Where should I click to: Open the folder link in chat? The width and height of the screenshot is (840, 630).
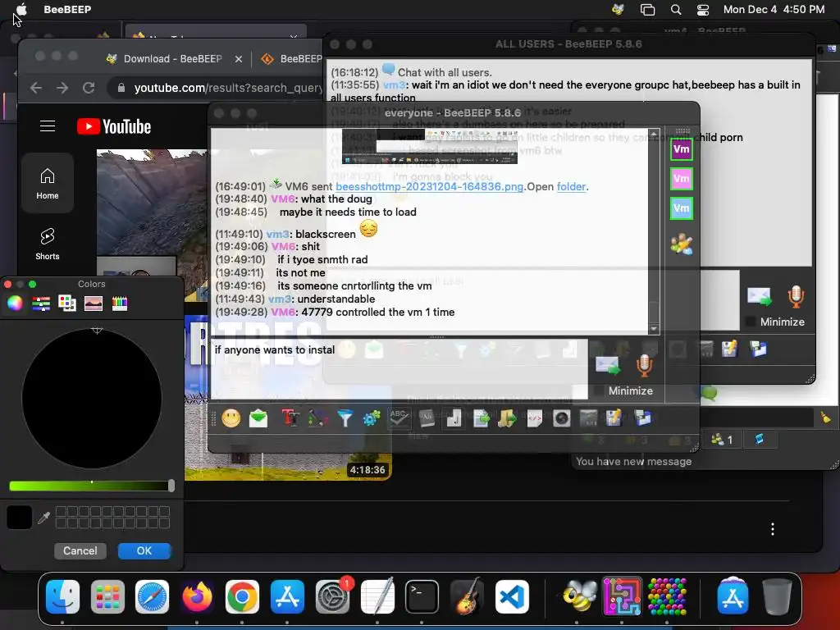click(571, 186)
